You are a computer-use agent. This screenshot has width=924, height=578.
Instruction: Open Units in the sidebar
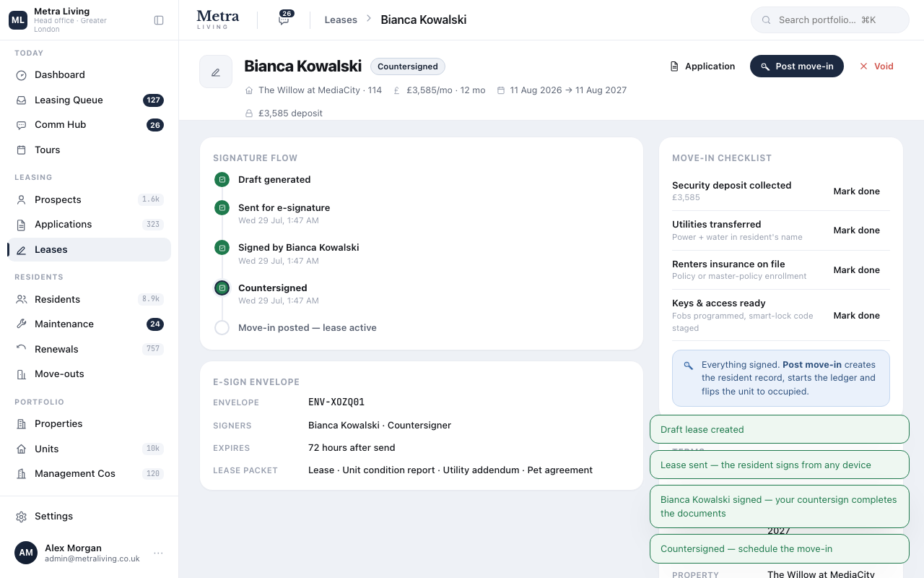[x=90, y=449]
